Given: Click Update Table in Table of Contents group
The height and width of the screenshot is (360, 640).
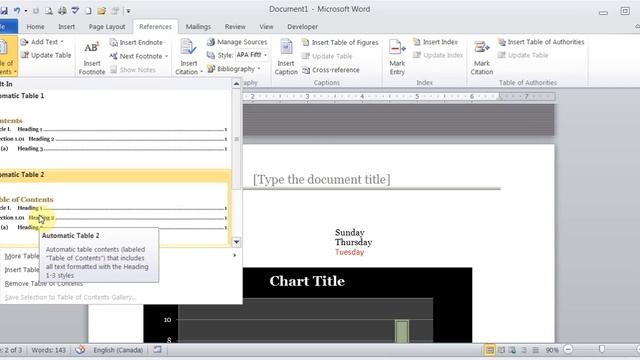Looking at the screenshot, I should (46, 55).
